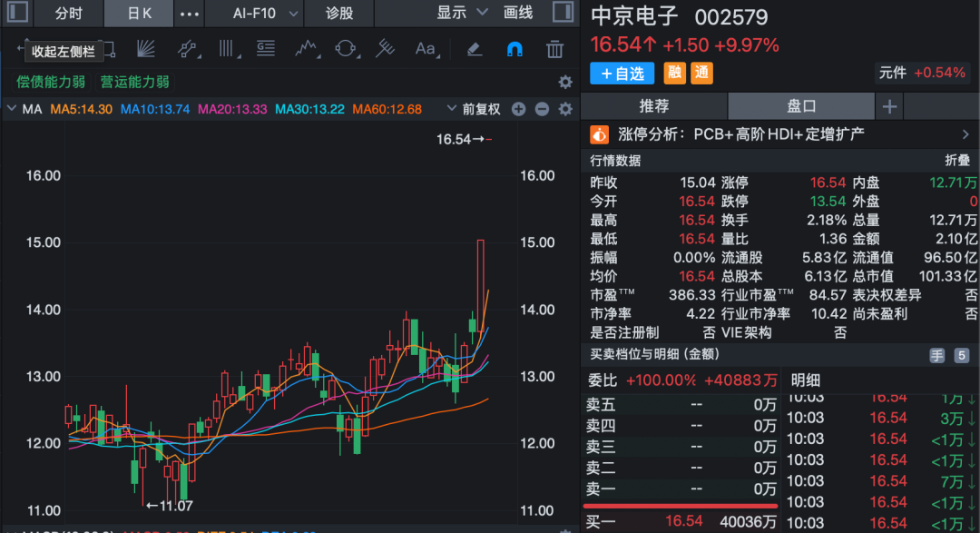The height and width of the screenshot is (533, 980).
Task: Click 折叠 to collapse market data
Action: click(957, 161)
